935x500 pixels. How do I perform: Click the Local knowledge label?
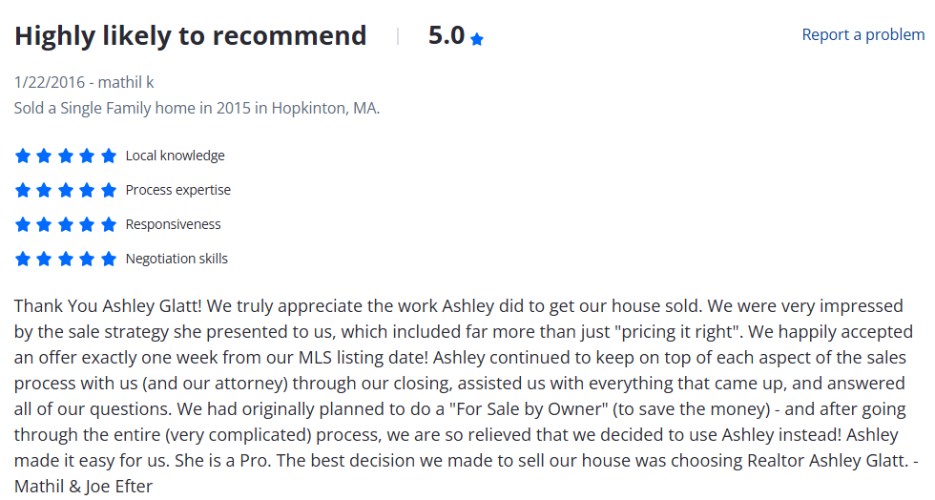coord(175,156)
